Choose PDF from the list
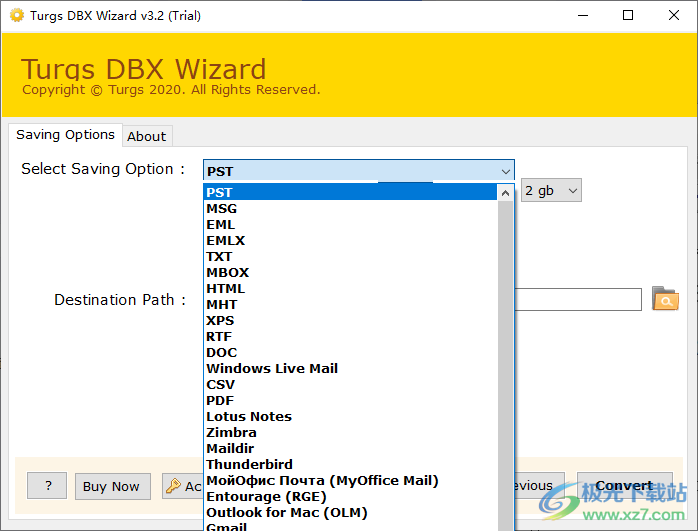This screenshot has width=698, height=531. tap(350, 401)
